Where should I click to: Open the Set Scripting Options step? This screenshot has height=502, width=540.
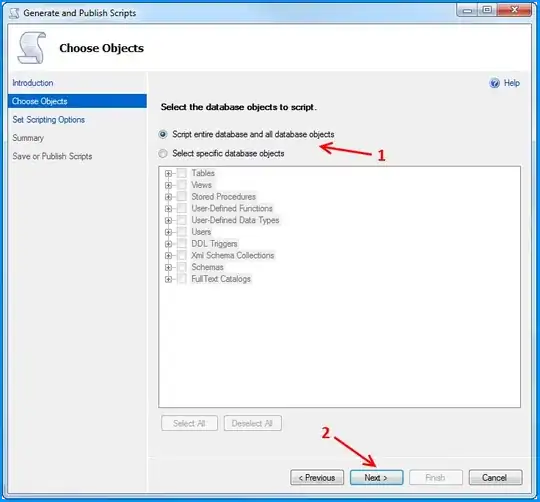[x=49, y=119]
